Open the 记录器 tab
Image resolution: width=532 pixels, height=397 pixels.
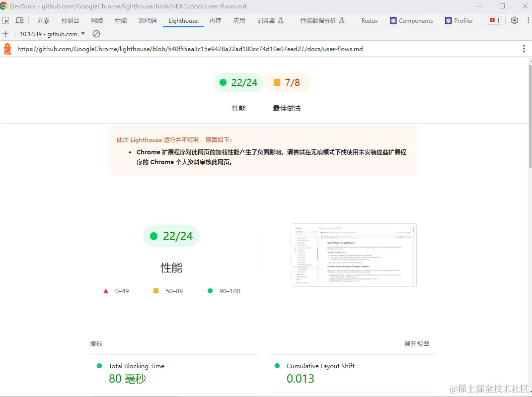(x=270, y=21)
